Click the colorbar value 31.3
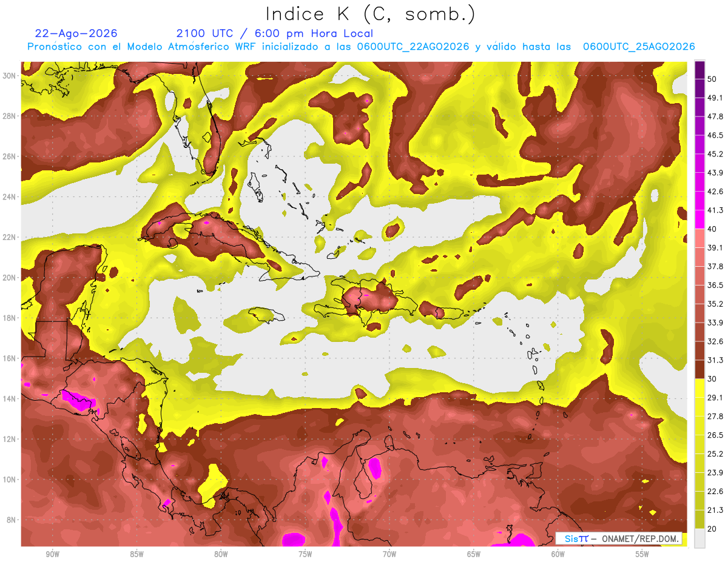 tap(715, 360)
